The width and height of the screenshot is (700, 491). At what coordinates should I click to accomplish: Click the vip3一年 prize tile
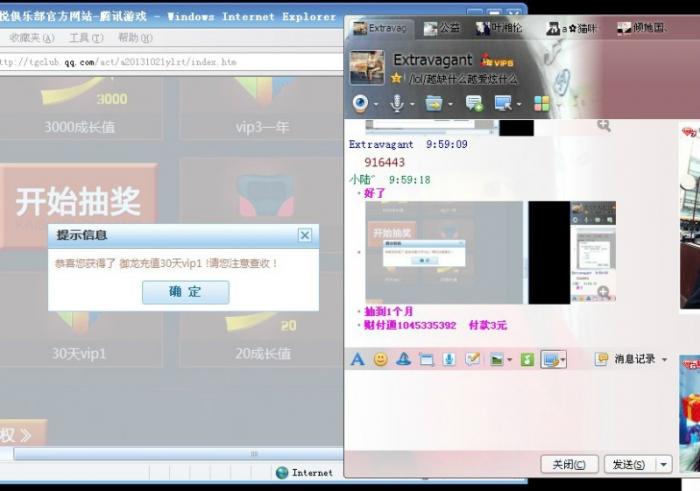(x=262, y=108)
